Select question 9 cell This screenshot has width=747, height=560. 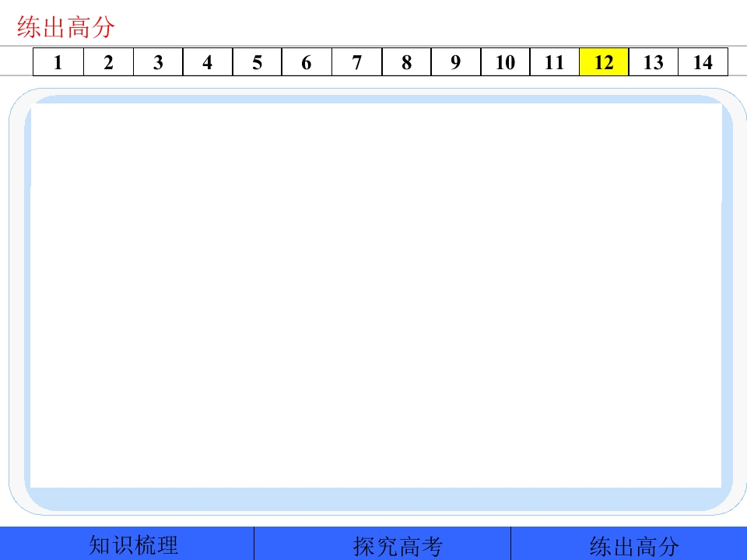coord(456,62)
